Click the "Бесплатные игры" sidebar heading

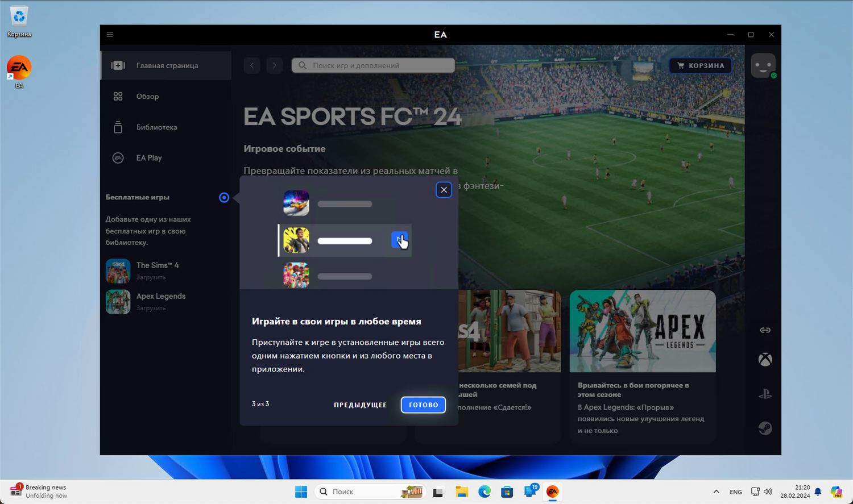(x=138, y=197)
